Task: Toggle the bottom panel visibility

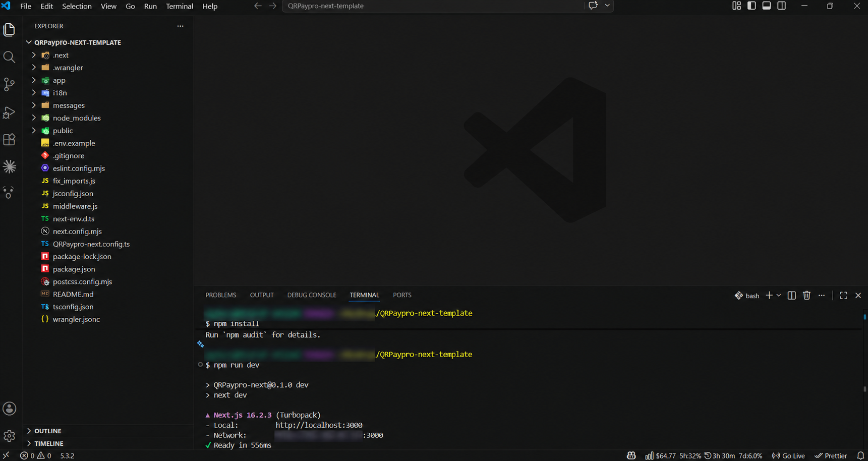Action: pyautogui.click(x=767, y=6)
